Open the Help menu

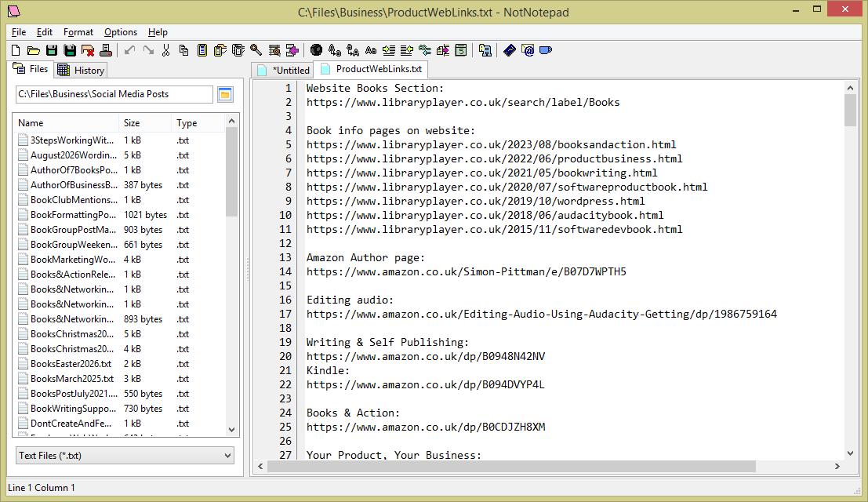pyautogui.click(x=158, y=32)
